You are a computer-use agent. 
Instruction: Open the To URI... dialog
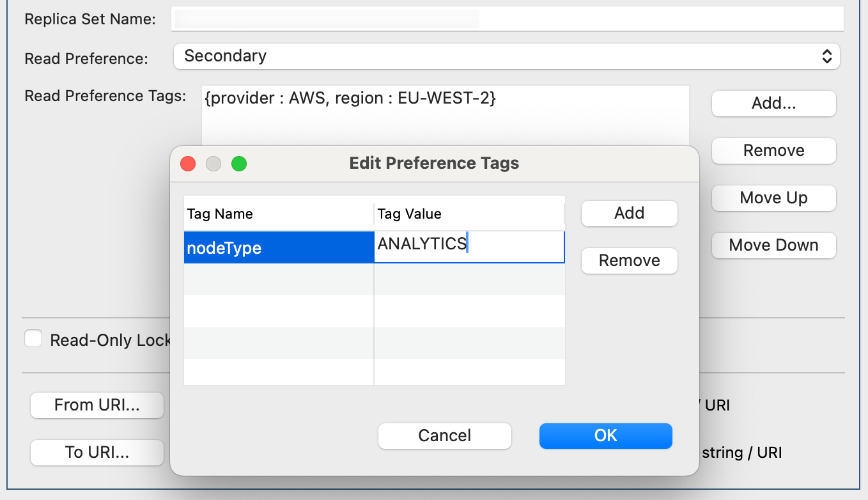[x=97, y=452]
